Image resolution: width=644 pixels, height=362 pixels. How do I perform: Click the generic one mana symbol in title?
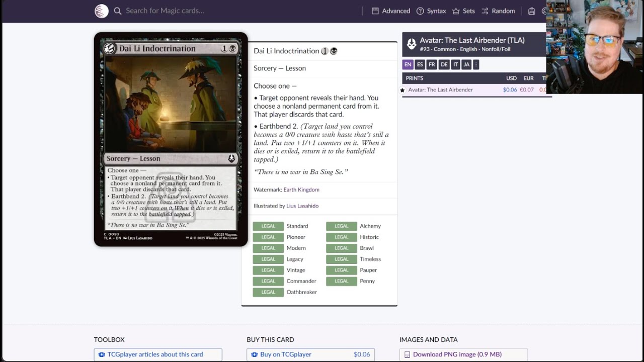(x=325, y=51)
